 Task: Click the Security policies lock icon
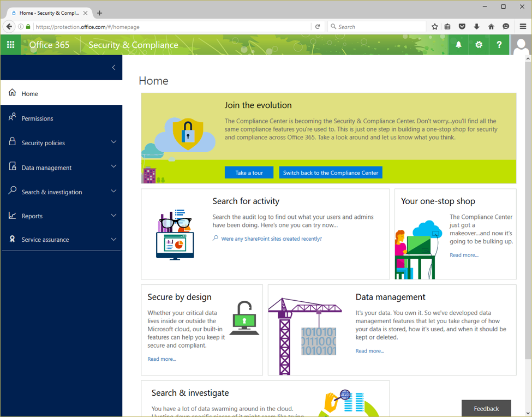12,141
